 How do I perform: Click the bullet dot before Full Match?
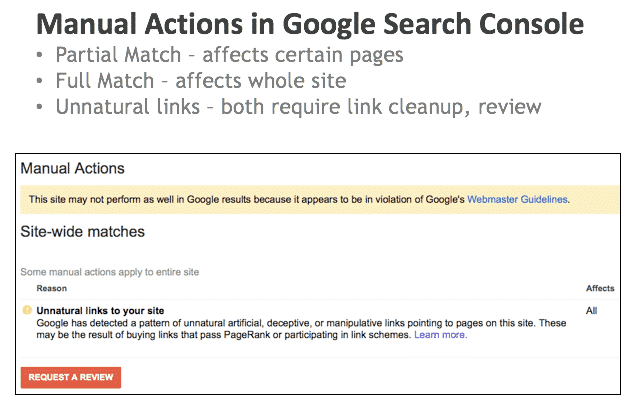[x=39, y=80]
